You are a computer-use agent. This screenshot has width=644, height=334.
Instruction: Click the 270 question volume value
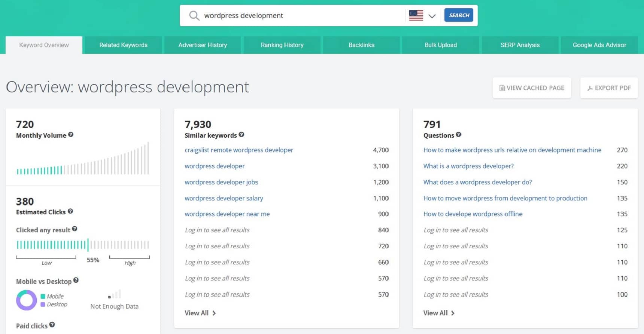[x=622, y=150]
